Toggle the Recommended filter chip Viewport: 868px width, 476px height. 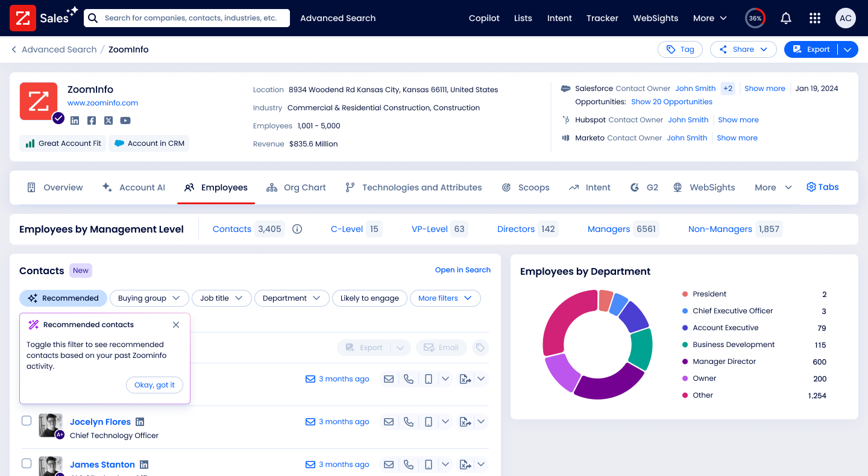(x=63, y=298)
